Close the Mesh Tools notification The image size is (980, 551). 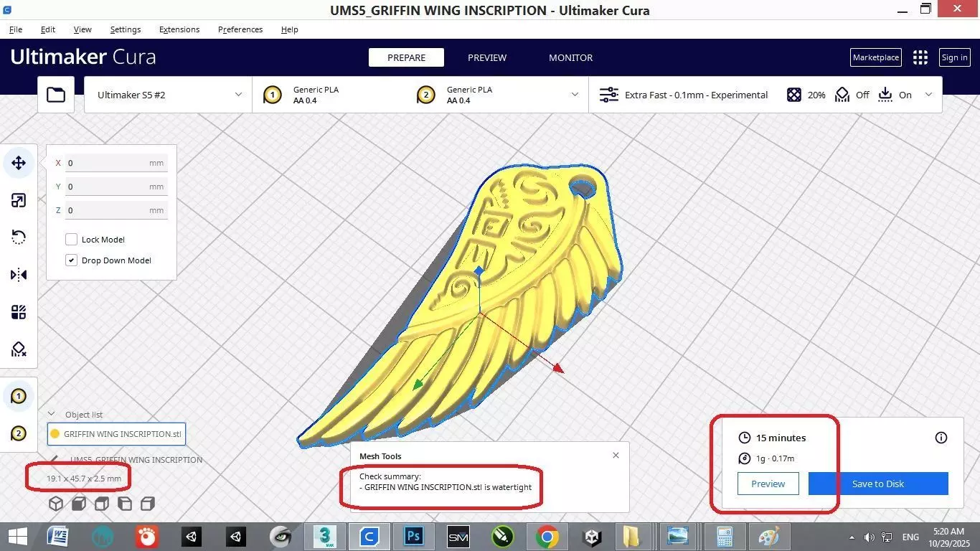(x=616, y=455)
